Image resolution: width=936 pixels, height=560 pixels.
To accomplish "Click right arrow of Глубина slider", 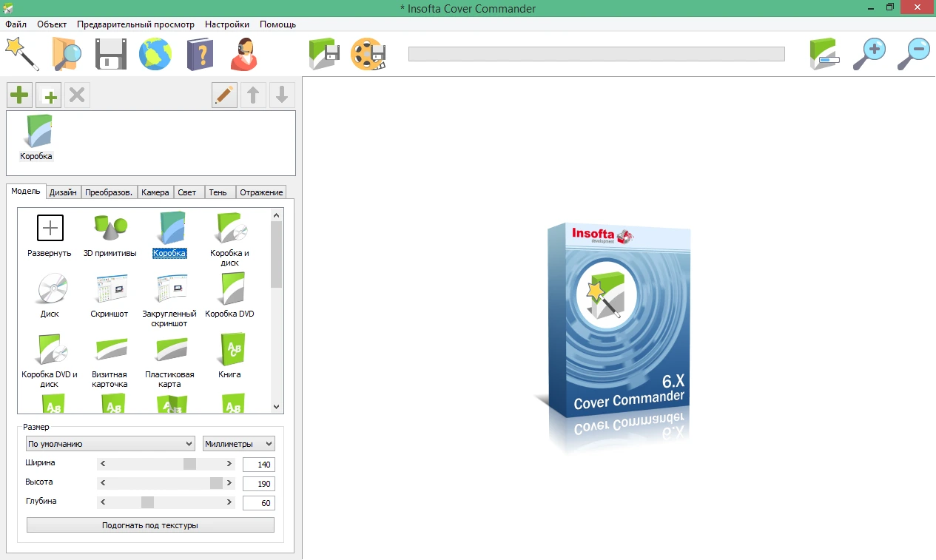I will tap(229, 502).
